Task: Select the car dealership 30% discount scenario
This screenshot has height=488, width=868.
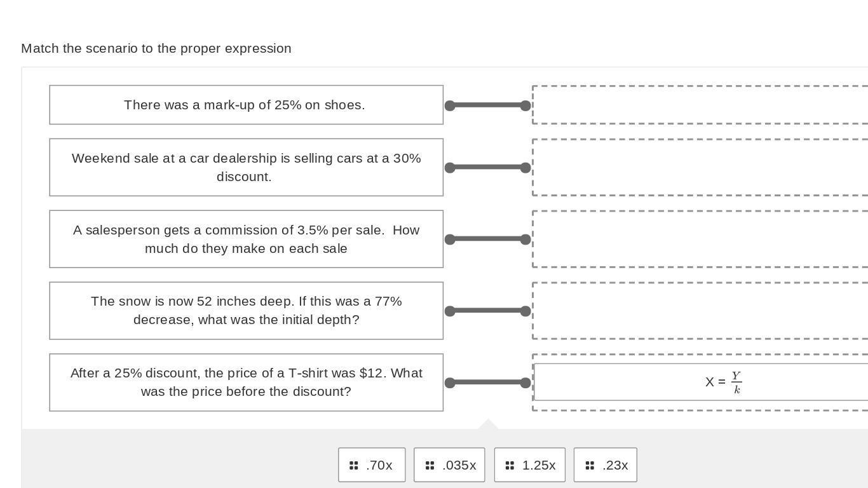Action: click(x=246, y=167)
